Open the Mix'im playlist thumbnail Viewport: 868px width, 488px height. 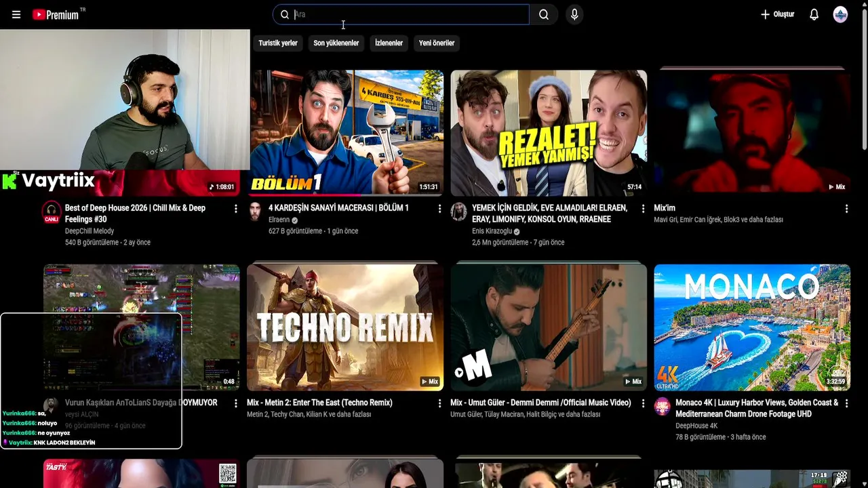tap(752, 133)
